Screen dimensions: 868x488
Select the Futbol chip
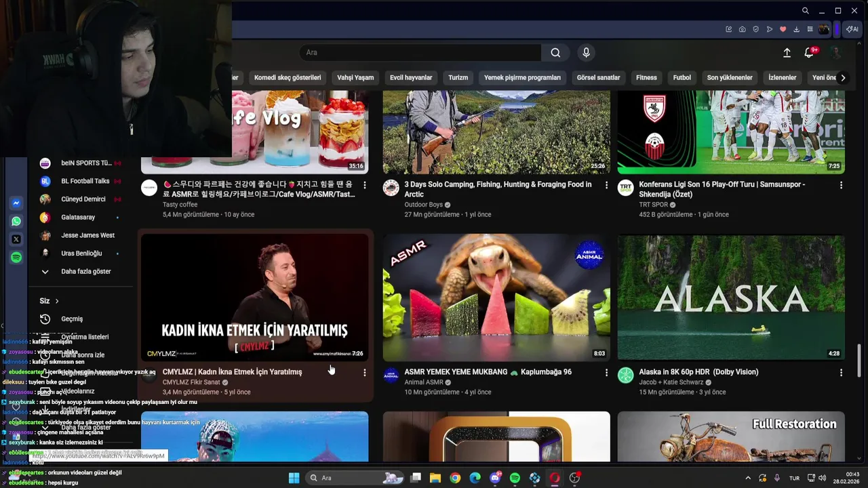pos(682,77)
